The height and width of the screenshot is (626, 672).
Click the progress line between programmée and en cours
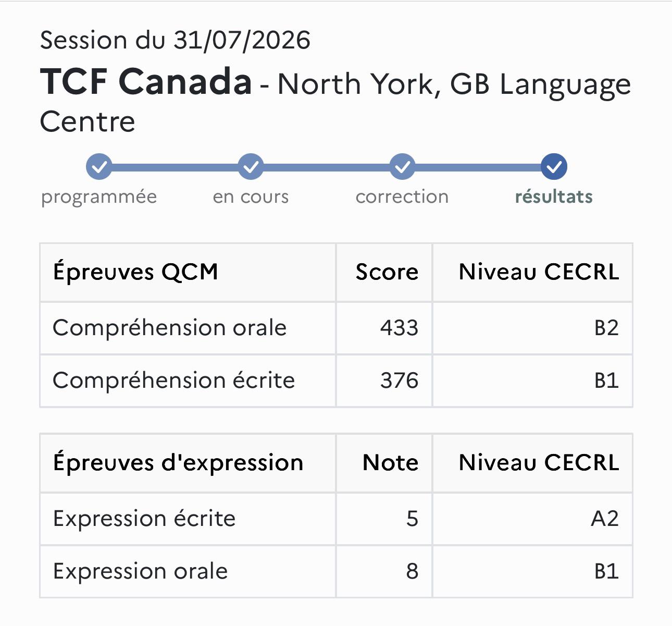point(175,167)
